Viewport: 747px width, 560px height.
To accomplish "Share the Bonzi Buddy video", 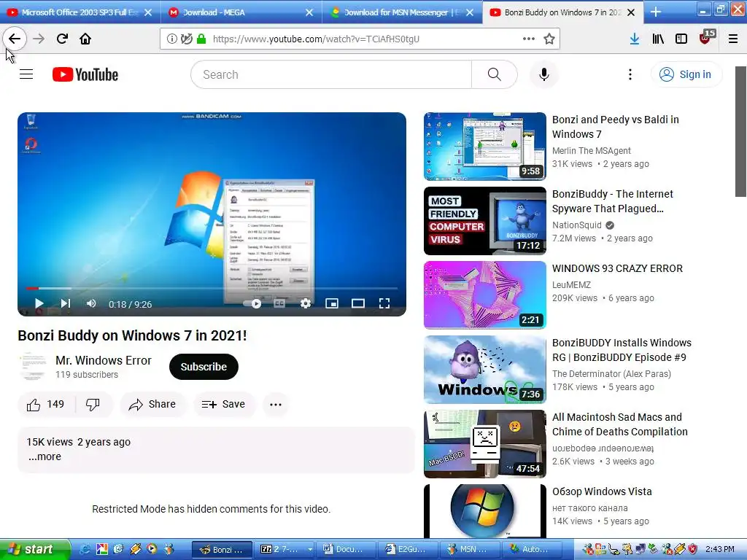I will (x=152, y=404).
